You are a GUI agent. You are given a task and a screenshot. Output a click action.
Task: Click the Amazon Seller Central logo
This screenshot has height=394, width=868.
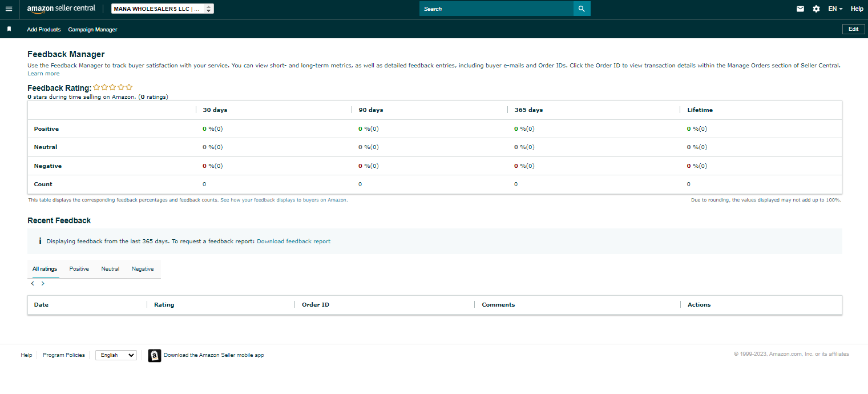[x=61, y=9]
